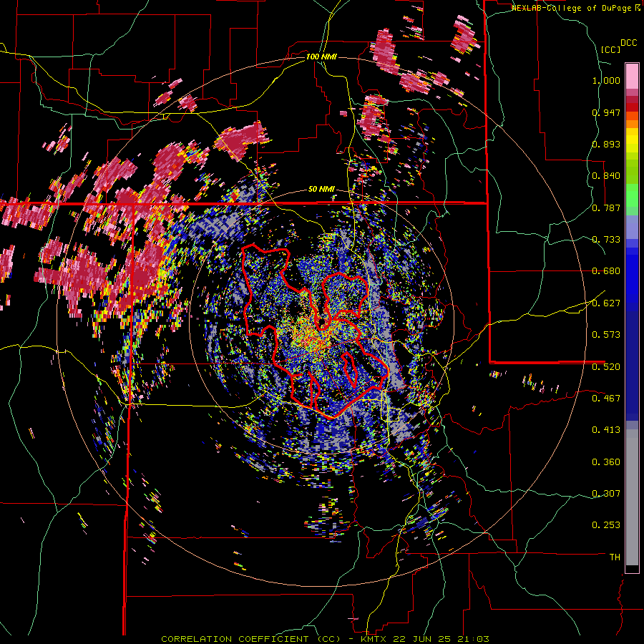
Task: Click the NEXLAB-College of DuPage label
Action: tap(571, 8)
